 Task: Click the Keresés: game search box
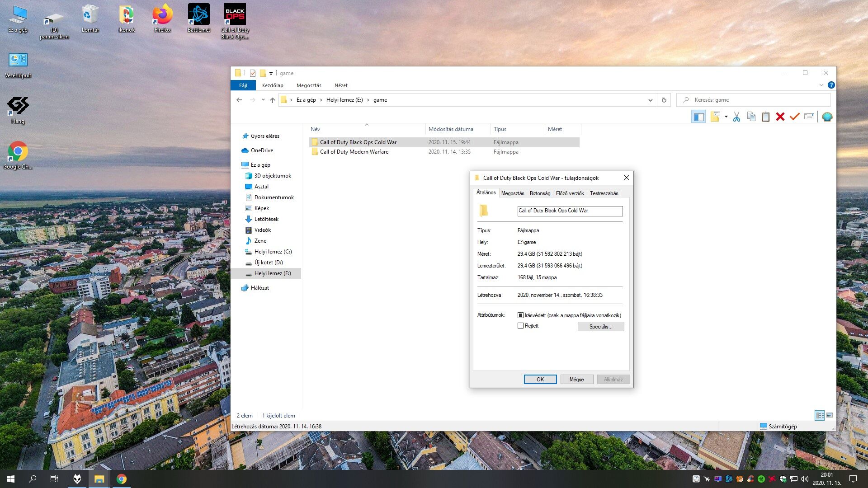pyautogui.click(x=754, y=100)
